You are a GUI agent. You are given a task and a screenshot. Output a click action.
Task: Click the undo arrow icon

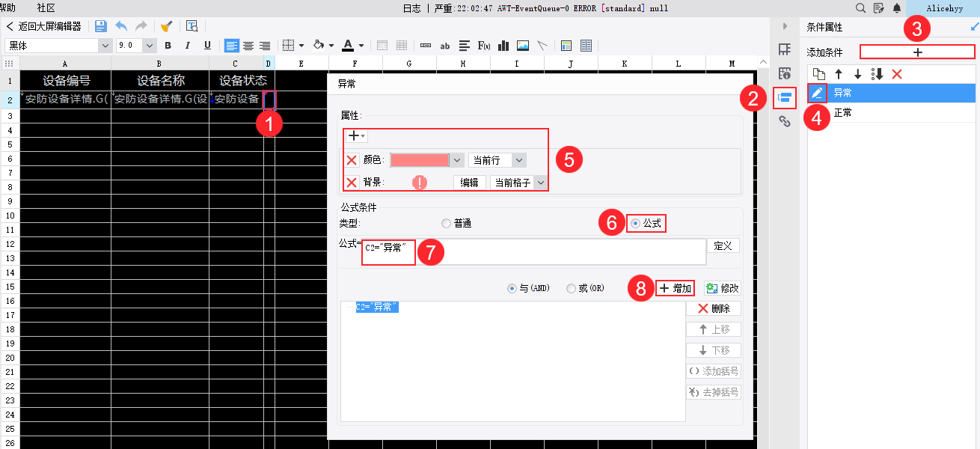[x=121, y=26]
